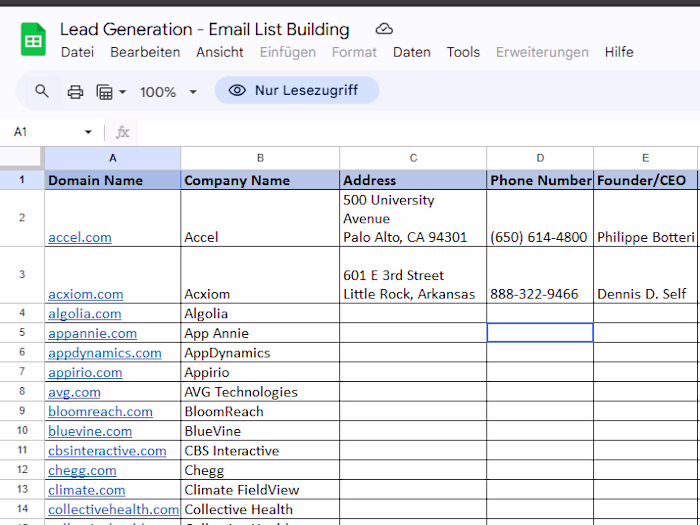The width and height of the screenshot is (700, 525).
Task: Select row 5 header
Action: pos(22,333)
